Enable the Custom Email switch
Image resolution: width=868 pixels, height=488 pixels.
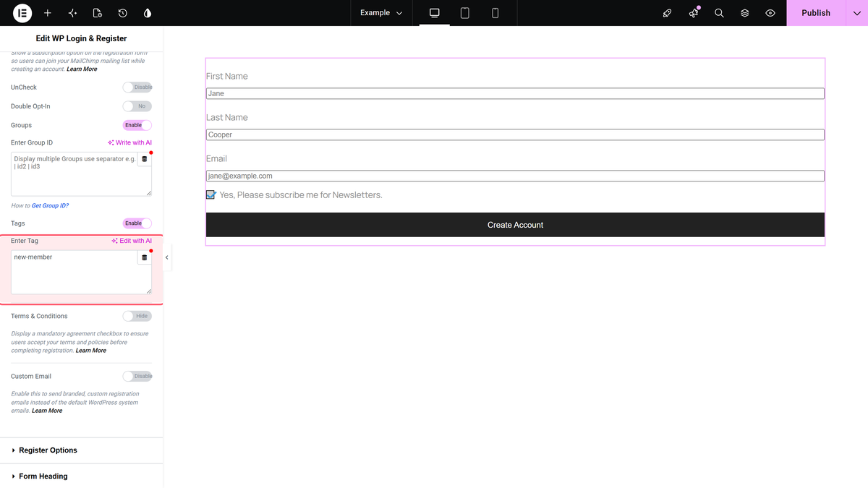pyautogui.click(x=137, y=376)
